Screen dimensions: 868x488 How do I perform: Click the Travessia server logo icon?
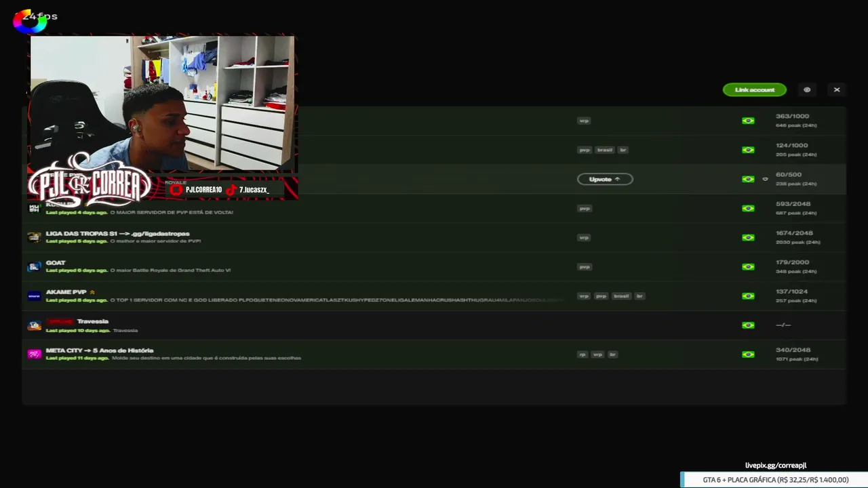34,325
